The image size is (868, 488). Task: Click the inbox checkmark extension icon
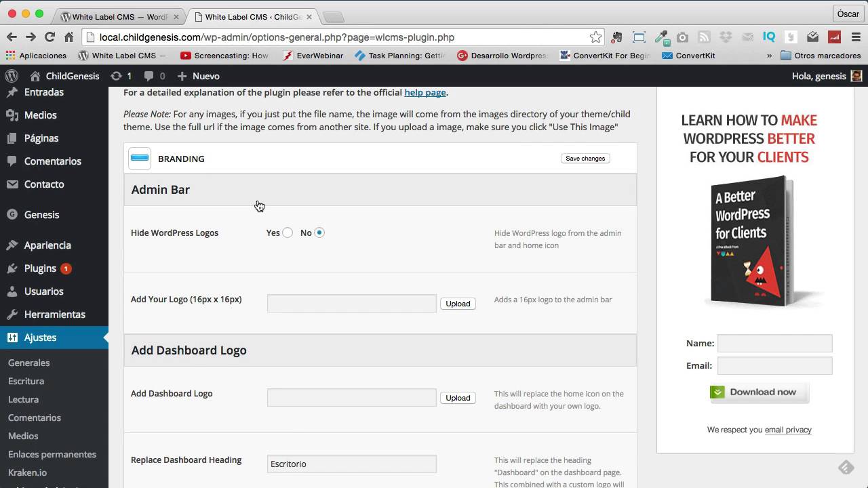click(x=812, y=37)
